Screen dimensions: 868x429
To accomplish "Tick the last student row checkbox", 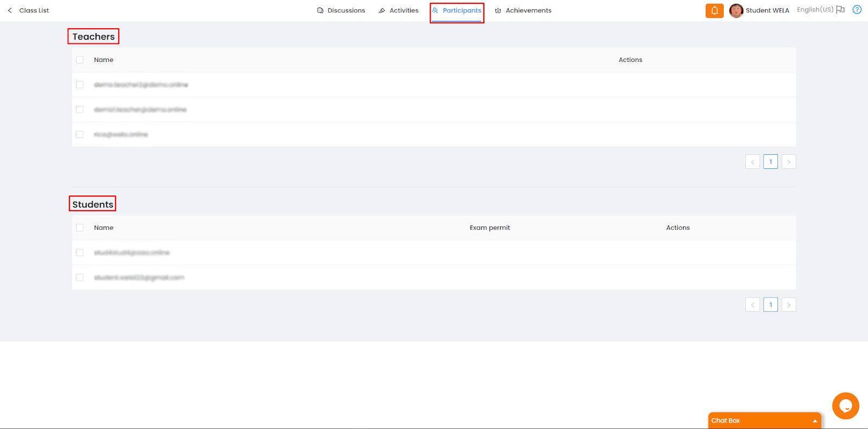I will pos(80,277).
